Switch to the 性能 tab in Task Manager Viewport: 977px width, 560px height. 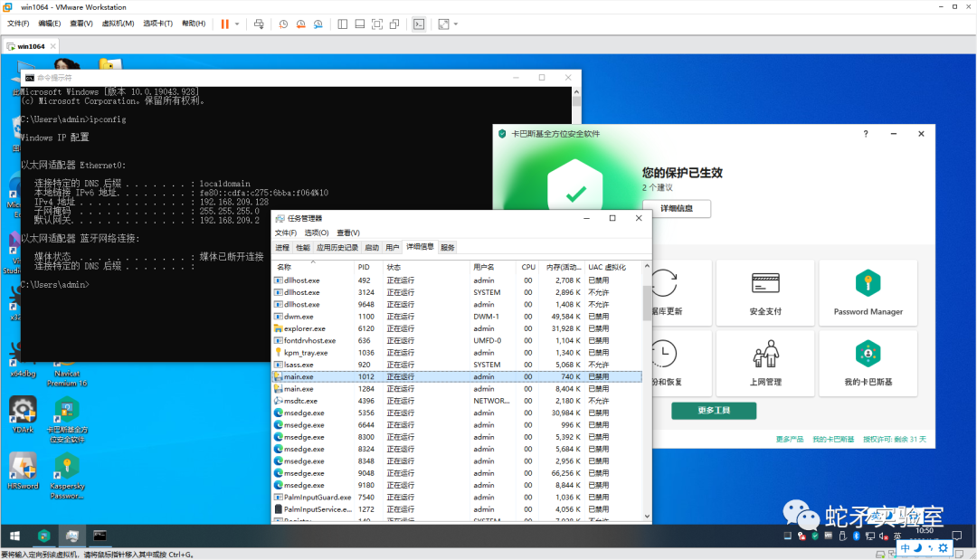(x=305, y=247)
